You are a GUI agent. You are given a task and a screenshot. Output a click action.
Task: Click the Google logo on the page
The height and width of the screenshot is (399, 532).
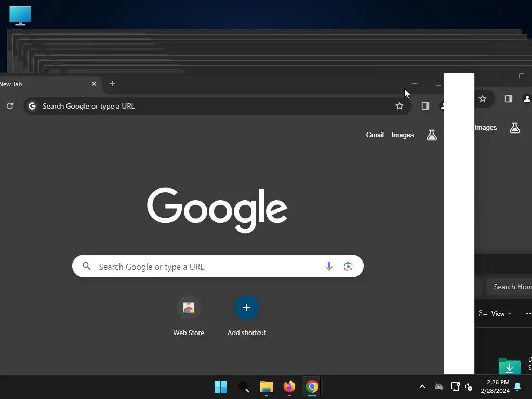217,210
